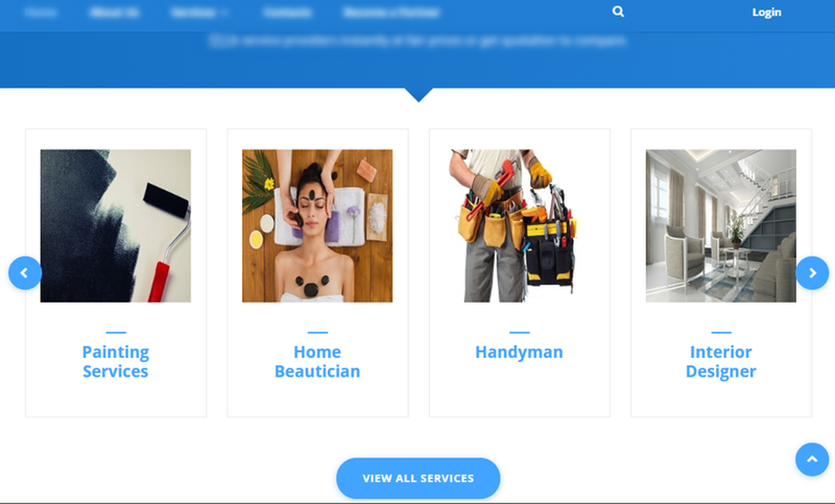Open the spa facial massage photo
The height and width of the screenshot is (504, 835).
click(318, 226)
